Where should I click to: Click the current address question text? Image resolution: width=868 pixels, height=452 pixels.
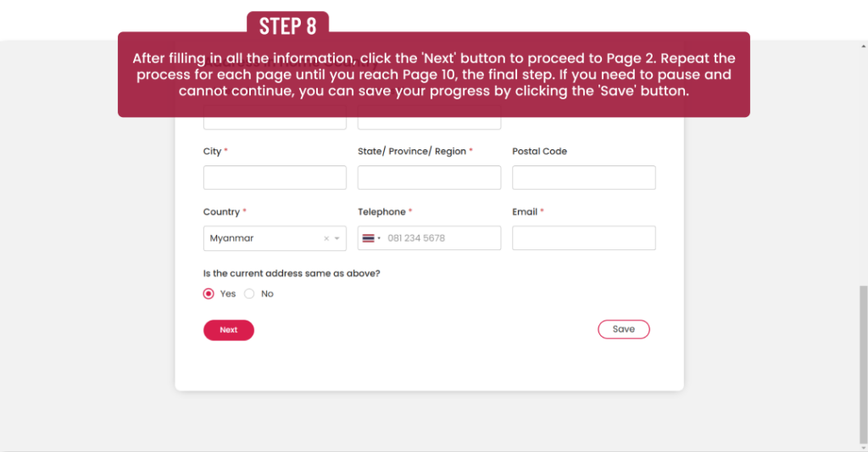[x=292, y=273]
